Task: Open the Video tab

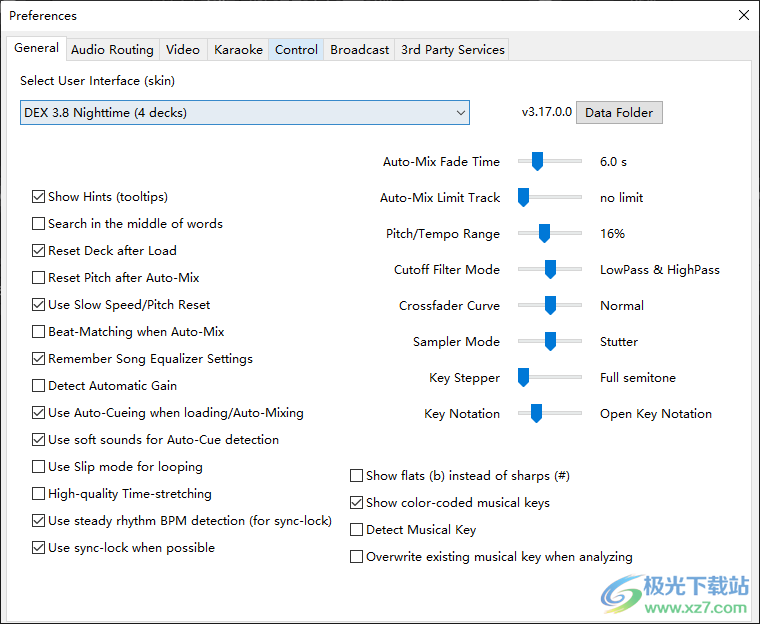Action: 183,49
